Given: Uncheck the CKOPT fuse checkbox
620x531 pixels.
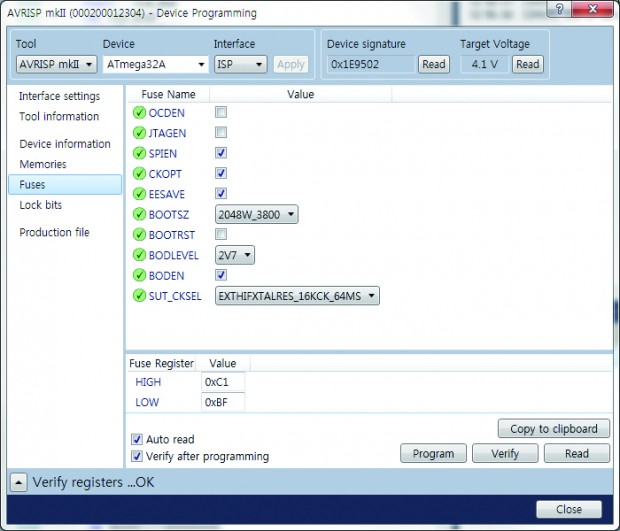Looking at the screenshot, I should pos(221,173).
